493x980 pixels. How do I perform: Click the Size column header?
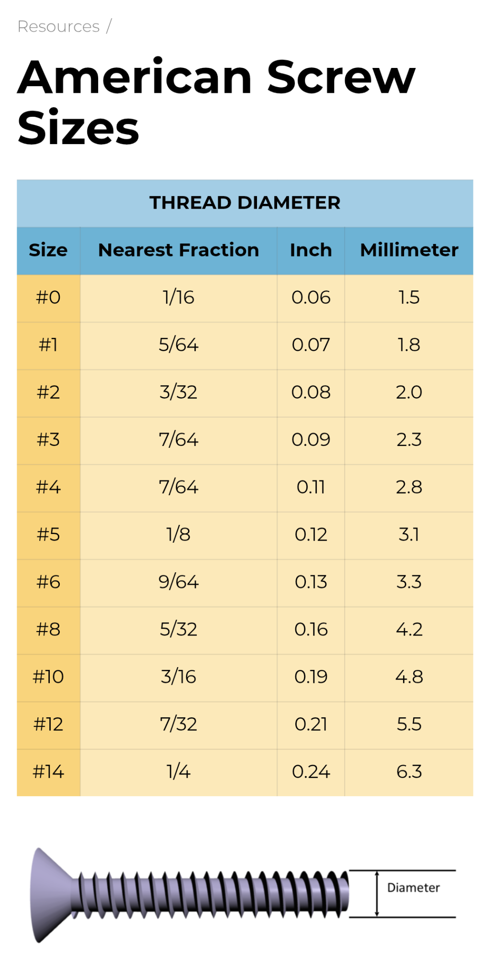pyautogui.click(x=48, y=250)
